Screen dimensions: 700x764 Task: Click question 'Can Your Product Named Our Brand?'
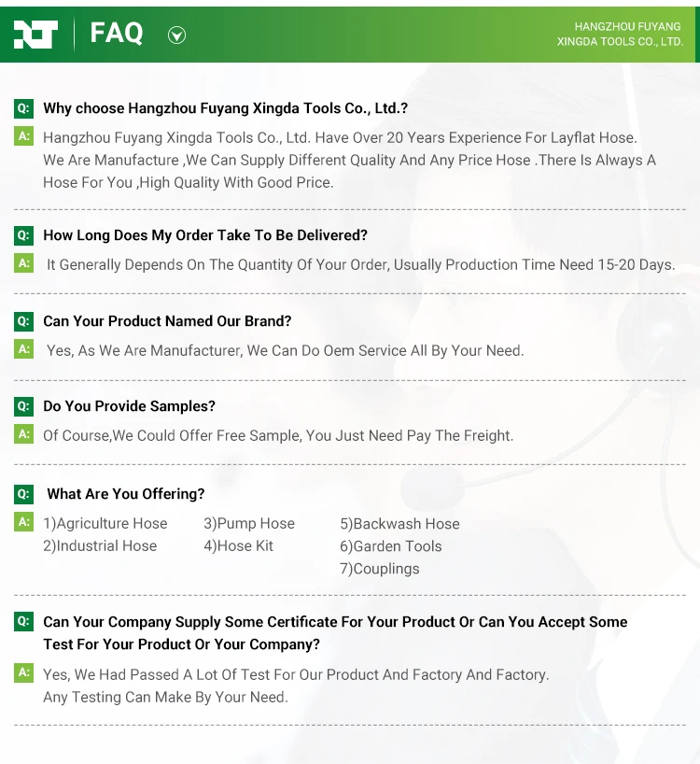pyautogui.click(x=167, y=321)
